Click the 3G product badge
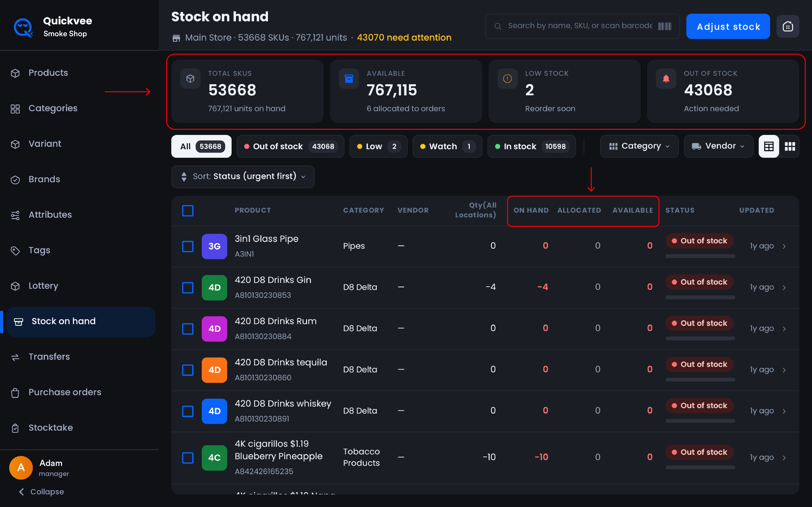The image size is (812, 507). click(214, 246)
